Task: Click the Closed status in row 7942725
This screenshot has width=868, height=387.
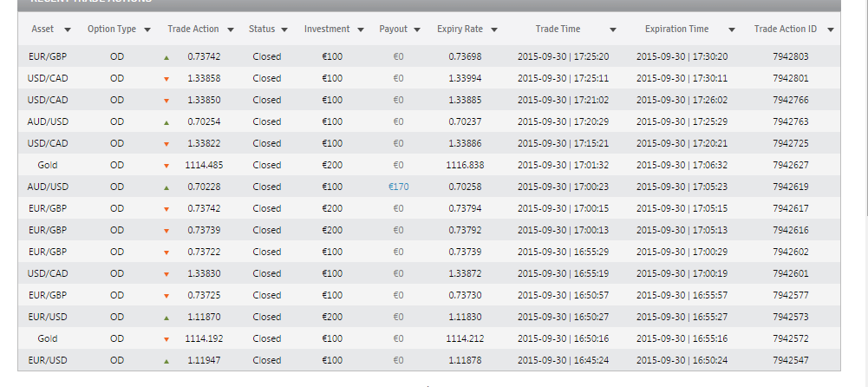Action: tap(267, 143)
